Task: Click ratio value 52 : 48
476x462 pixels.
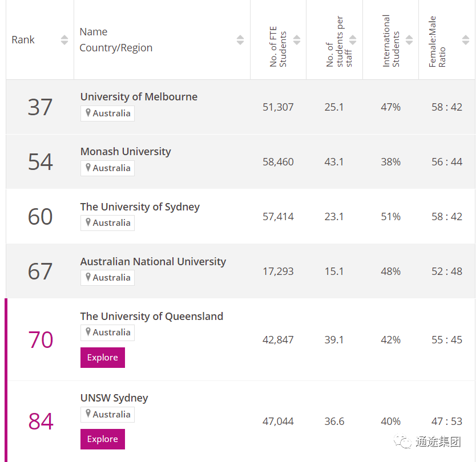Action: click(x=447, y=271)
